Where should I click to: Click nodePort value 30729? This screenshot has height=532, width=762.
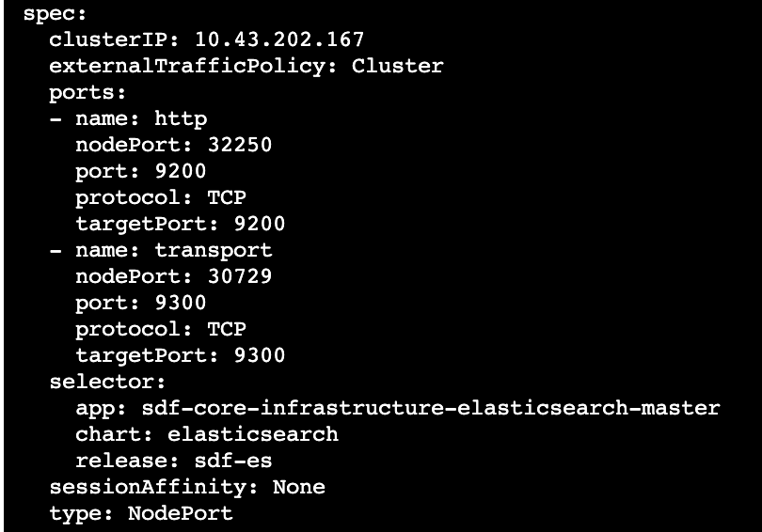pyautogui.click(x=240, y=276)
